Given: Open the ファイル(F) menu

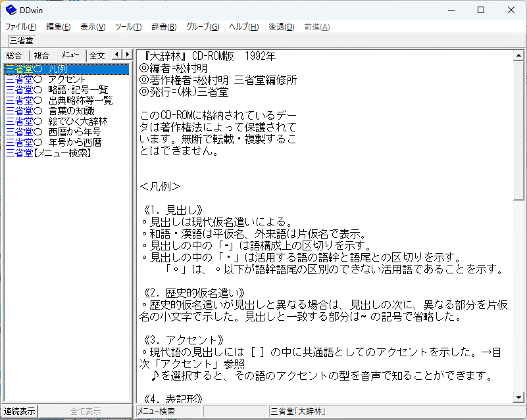Looking at the screenshot, I should pos(21,27).
